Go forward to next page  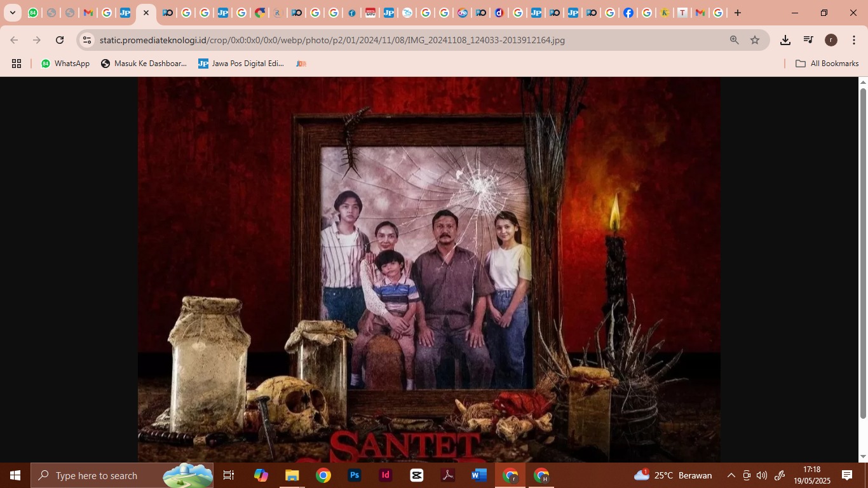pos(37,40)
